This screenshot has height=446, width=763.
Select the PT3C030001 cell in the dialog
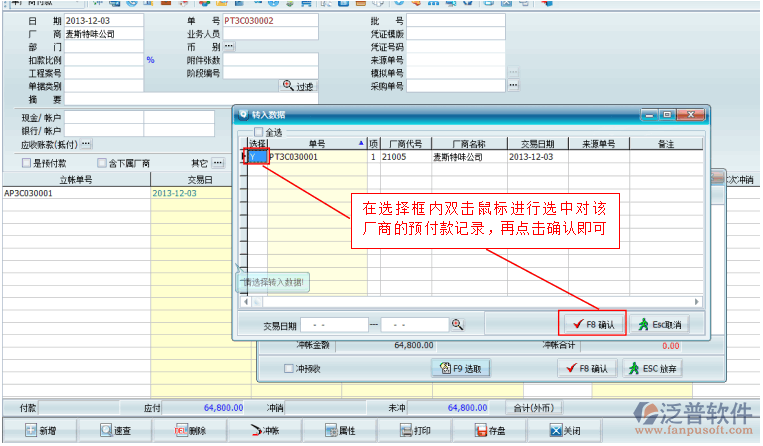317,157
